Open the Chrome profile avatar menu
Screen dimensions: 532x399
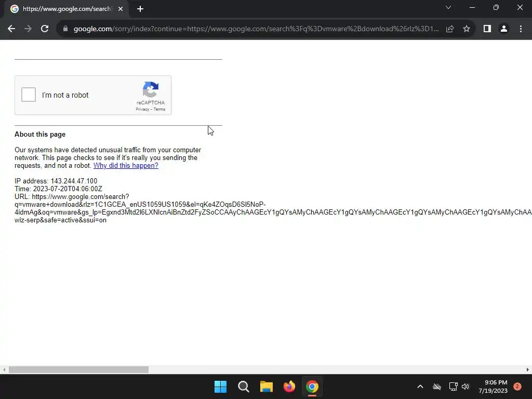click(x=504, y=29)
